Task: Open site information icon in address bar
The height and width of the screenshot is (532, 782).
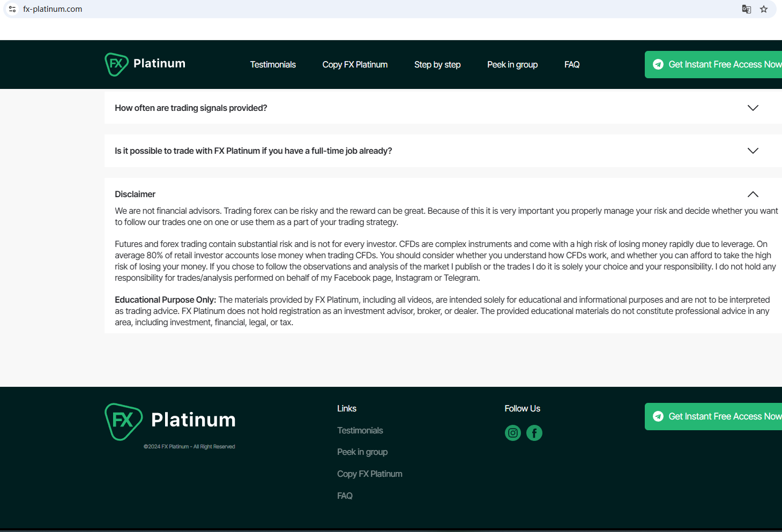Action: 12,9
